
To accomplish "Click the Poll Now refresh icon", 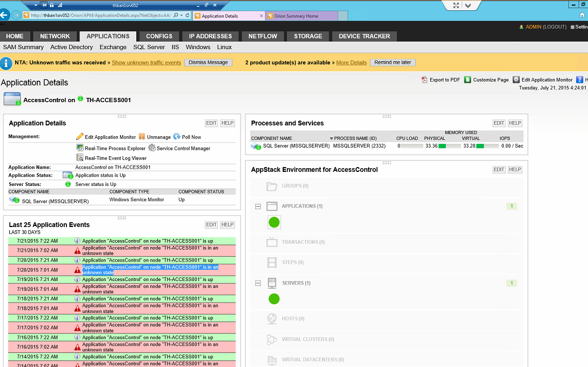I will coord(177,136).
